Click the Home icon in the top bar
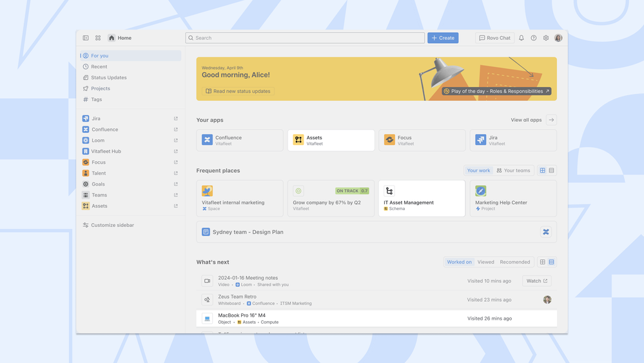 coord(112,38)
